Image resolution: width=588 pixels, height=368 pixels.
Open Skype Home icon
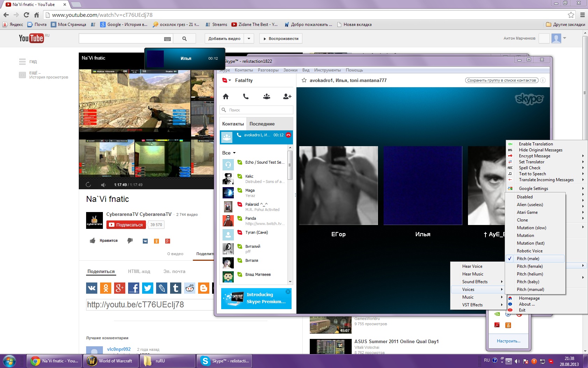click(x=226, y=96)
